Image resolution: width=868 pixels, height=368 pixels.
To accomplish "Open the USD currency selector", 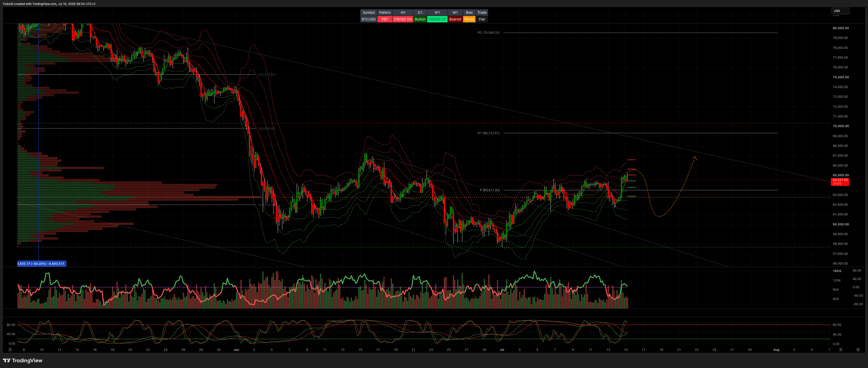I will [840, 11].
